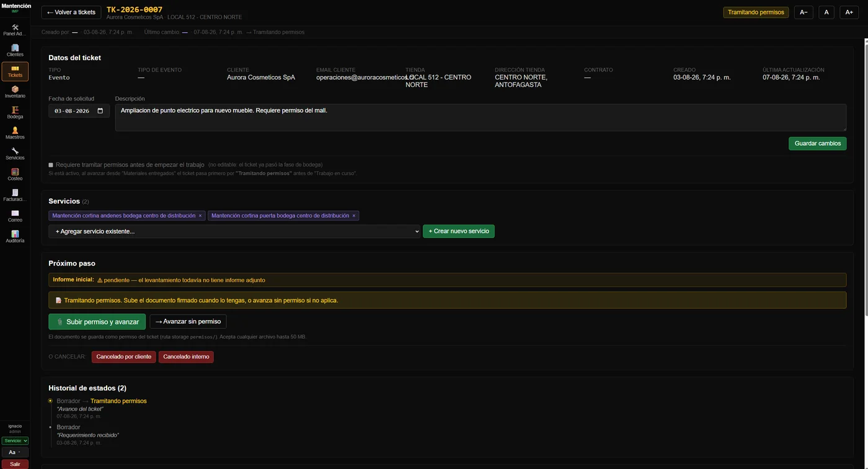
Task: Click the Historial de estados (2) heading
Action: [87, 388]
